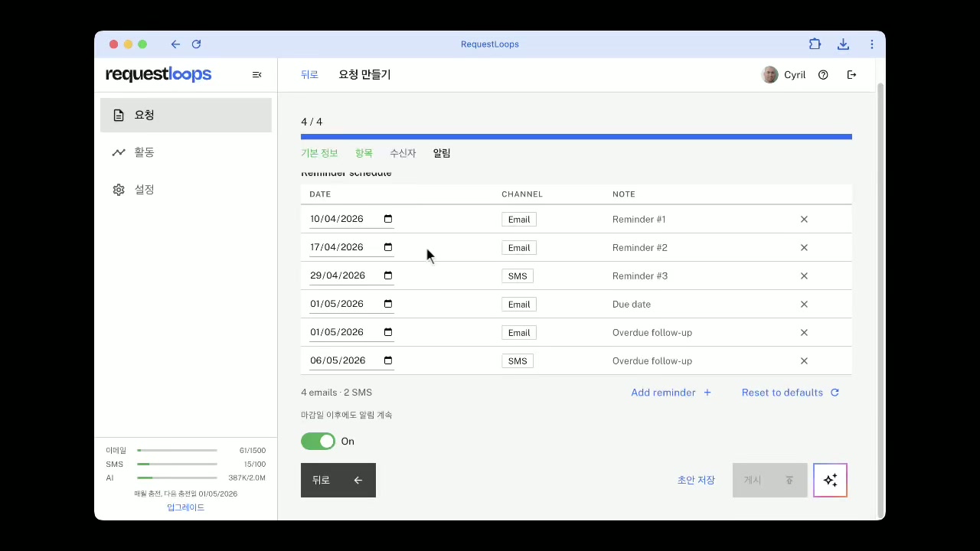Turn off continue-after-due-date toggle

[318, 442]
